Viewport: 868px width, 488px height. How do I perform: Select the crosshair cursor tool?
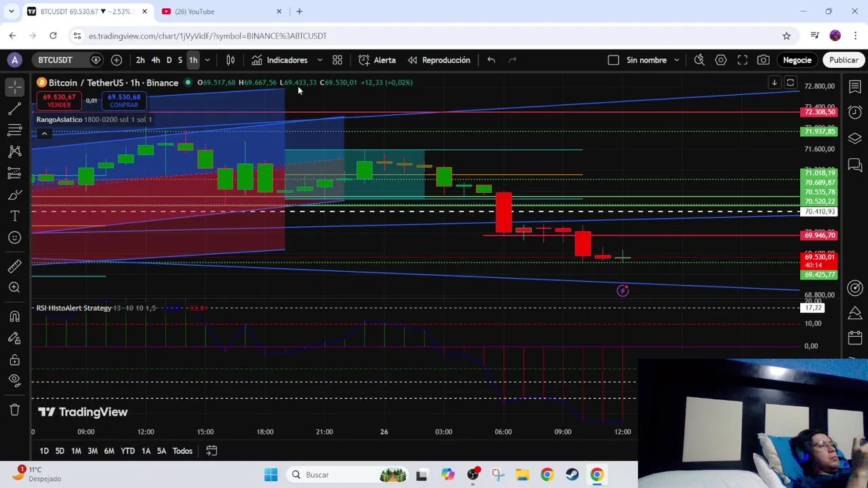(x=14, y=87)
